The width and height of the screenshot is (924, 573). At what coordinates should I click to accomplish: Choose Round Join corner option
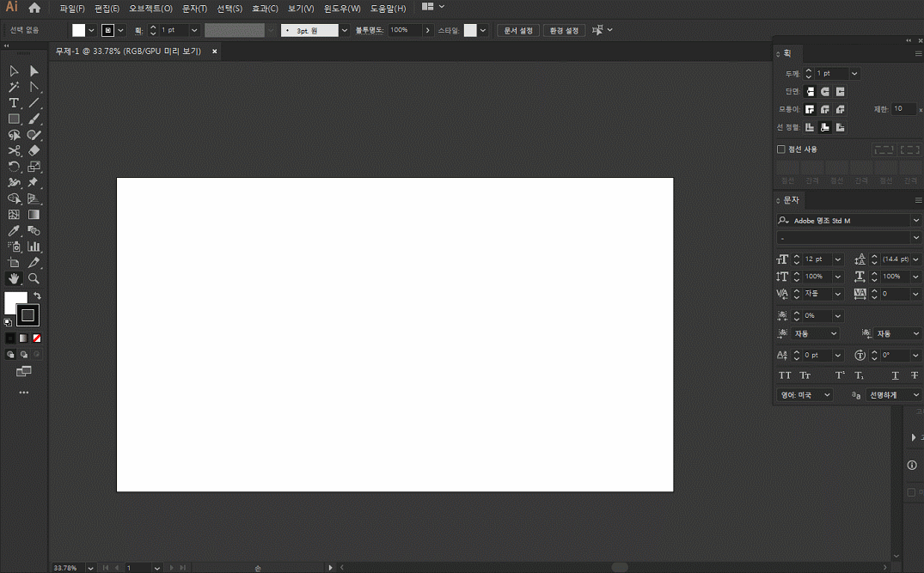click(x=825, y=109)
